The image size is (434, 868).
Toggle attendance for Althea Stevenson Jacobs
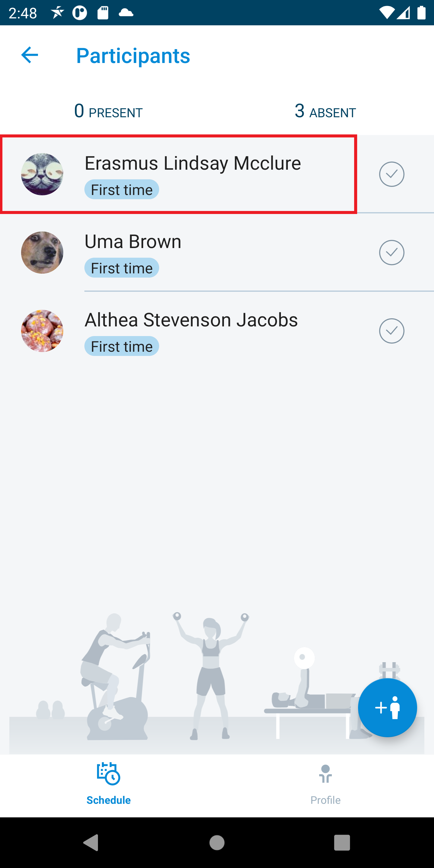click(392, 331)
